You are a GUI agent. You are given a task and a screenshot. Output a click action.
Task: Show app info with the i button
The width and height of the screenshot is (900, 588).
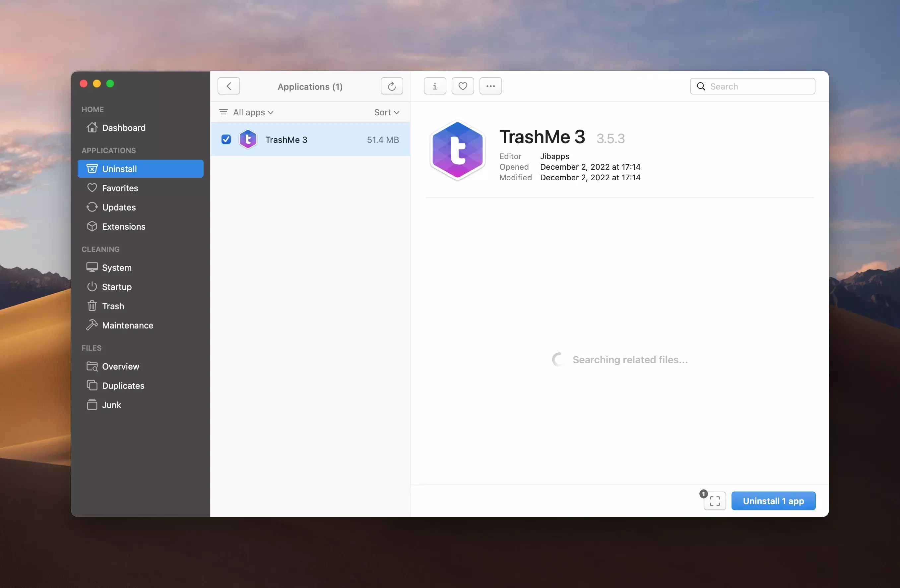click(x=435, y=86)
